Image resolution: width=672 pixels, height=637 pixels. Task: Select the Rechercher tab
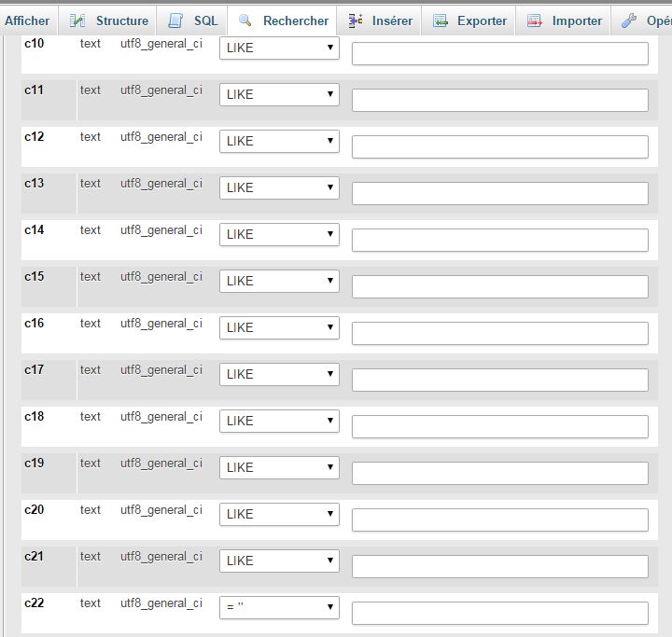(282, 21)
